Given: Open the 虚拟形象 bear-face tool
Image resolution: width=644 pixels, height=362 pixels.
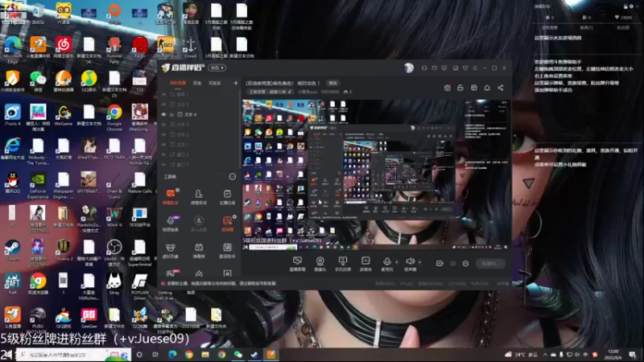Looking at the screenshot, I should pos(171,250).
